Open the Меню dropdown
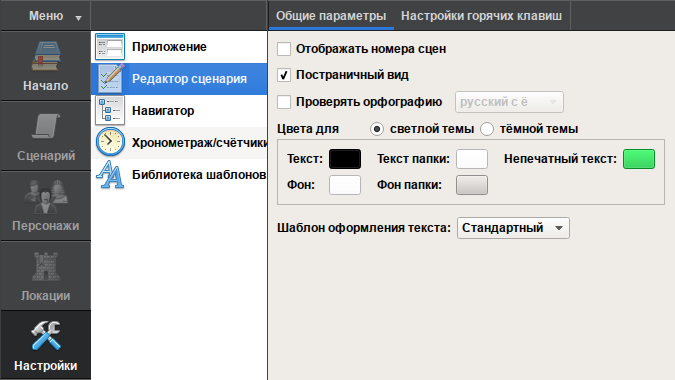Viewport: 675px width, 380px height. pos(45,16)
